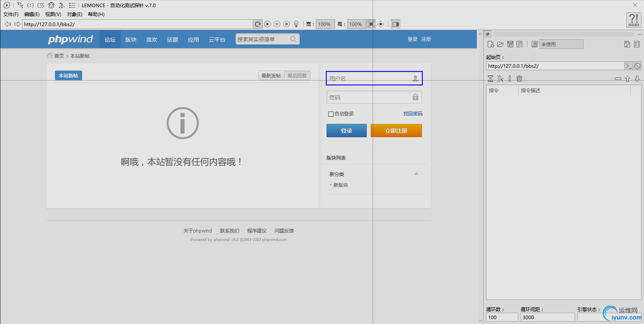Click the image edit file icon
The image size is (644, 324).
coord(627,44)
